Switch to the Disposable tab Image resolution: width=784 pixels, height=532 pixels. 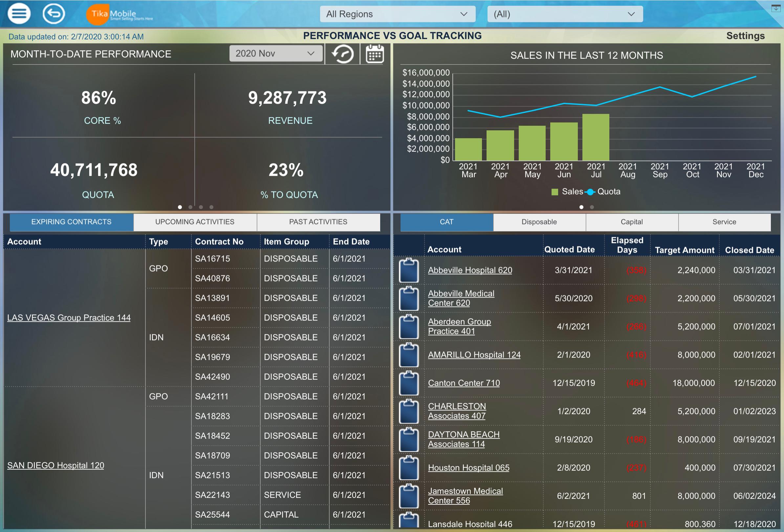539,222
